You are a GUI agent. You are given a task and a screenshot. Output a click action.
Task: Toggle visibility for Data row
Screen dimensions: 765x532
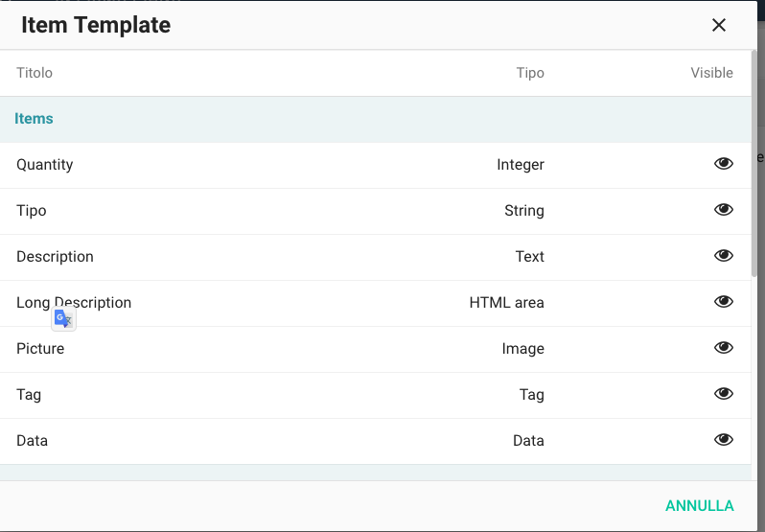[724, 440]
